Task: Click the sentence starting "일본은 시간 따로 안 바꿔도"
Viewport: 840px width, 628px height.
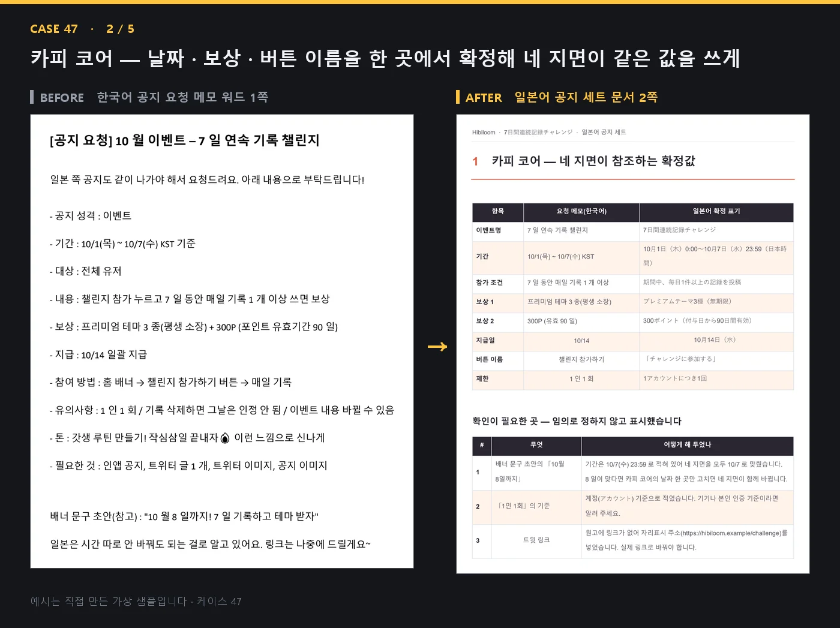Action: point(210,544)
